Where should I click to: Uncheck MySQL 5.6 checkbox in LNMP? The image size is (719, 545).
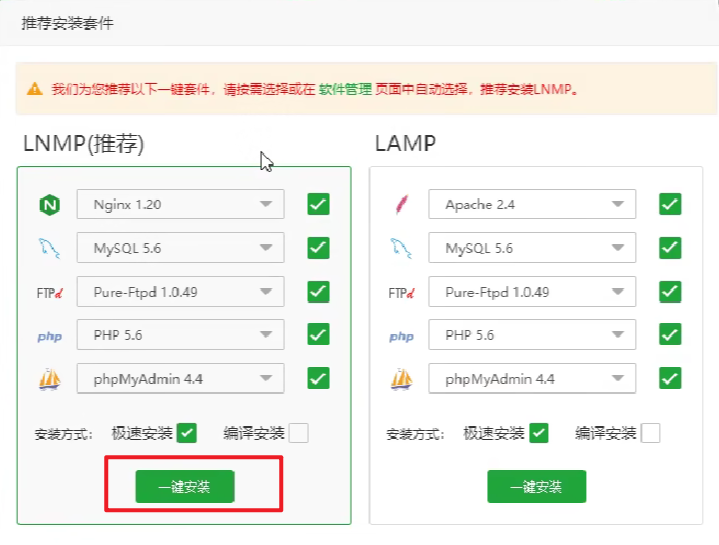[318, 248]
